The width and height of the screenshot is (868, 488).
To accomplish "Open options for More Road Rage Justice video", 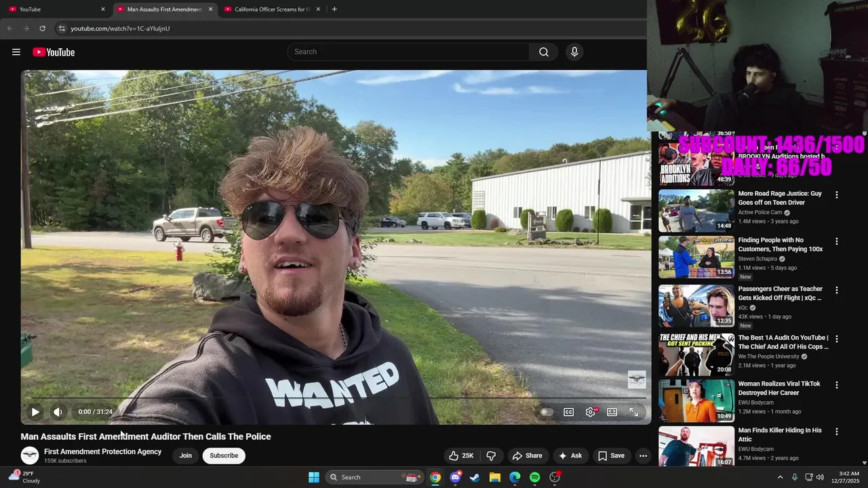I will [x=837, y=195].
